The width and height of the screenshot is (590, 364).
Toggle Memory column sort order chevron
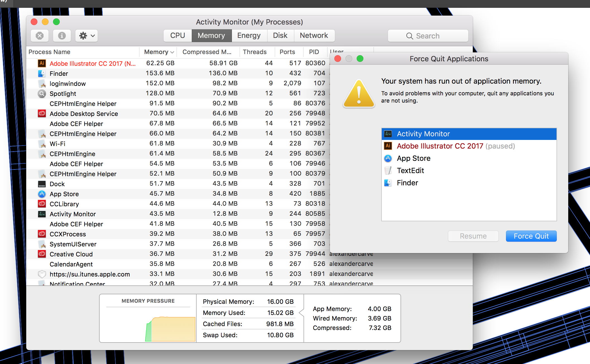tap(172, 52)
